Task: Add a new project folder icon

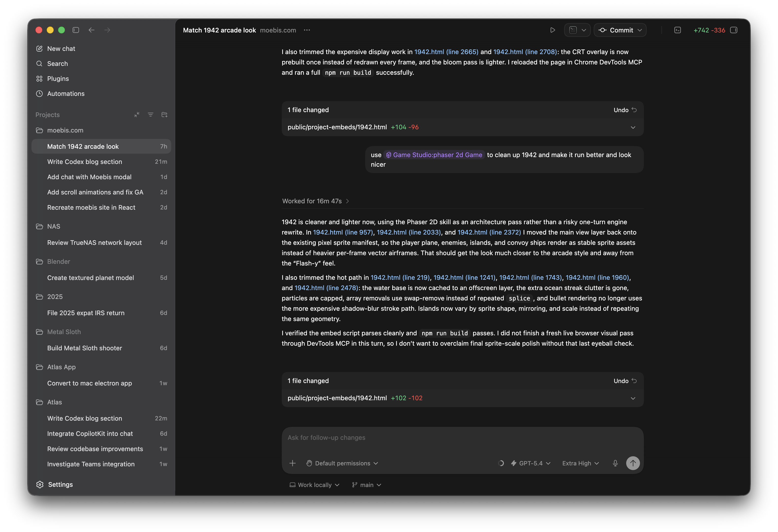Action: click(164, 115)
